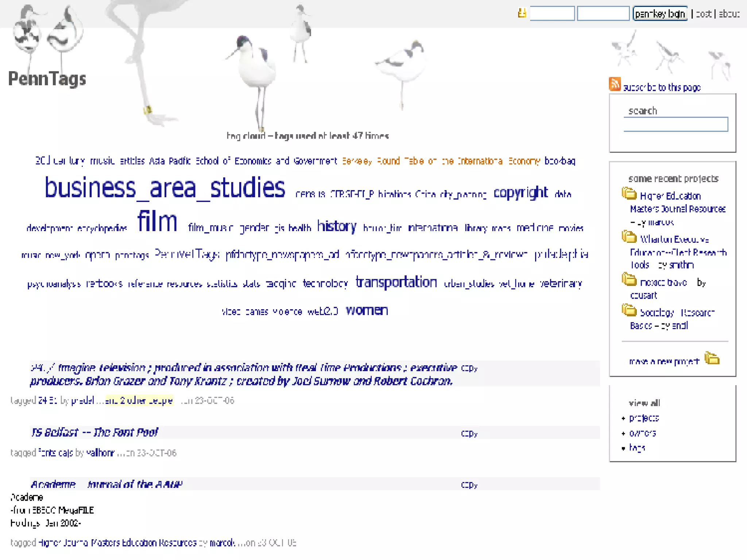747x560 pixels.
Task: Expand the 'and 2 other people' link
Action: (x=139, y=401)
